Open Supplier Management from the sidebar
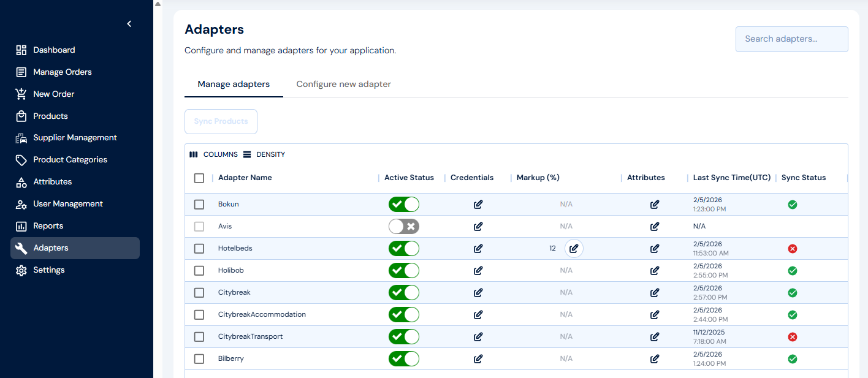 pos(75,138)
